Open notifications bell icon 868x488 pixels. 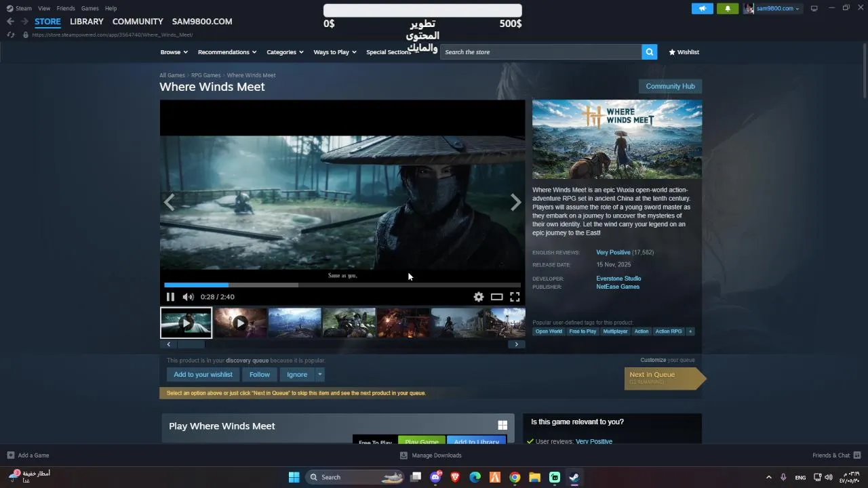tap(728, 8)
